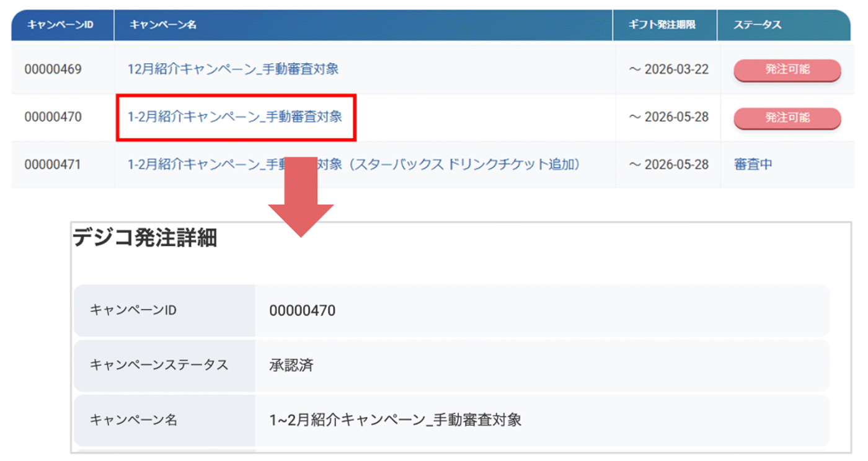Screen dimensions: 868x461
Task: Click the ステータス column header
Action: pos(757,25)
